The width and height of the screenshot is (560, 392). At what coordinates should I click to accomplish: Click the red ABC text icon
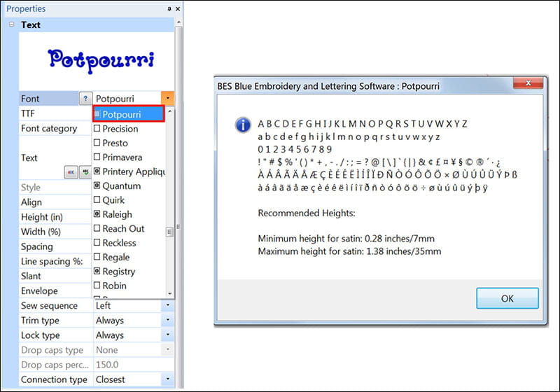[x=71, y=171]
